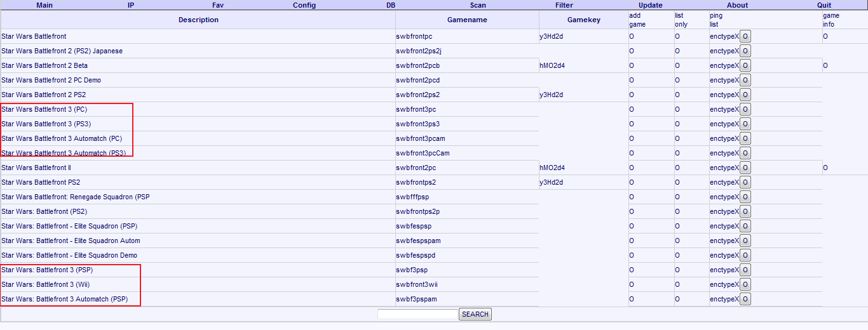Click the O button for swbf3pspam row
Image resolution: width=868 pixels, height=330 pixels.
coord(745,299)
